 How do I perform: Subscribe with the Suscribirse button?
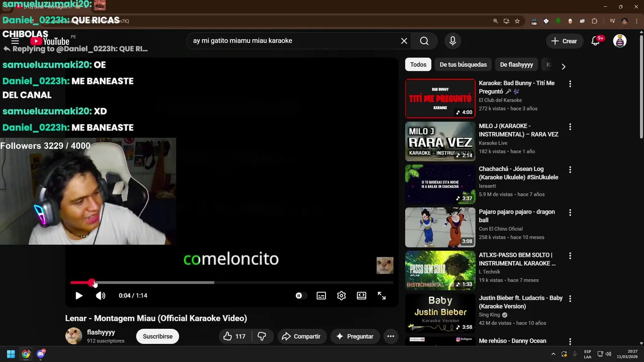point(157,336)
